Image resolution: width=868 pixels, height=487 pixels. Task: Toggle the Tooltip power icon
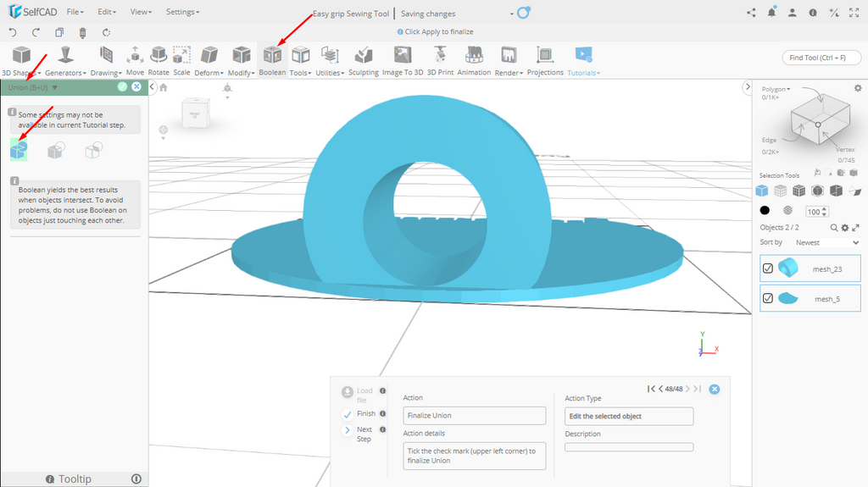click(x=136, y=479)
